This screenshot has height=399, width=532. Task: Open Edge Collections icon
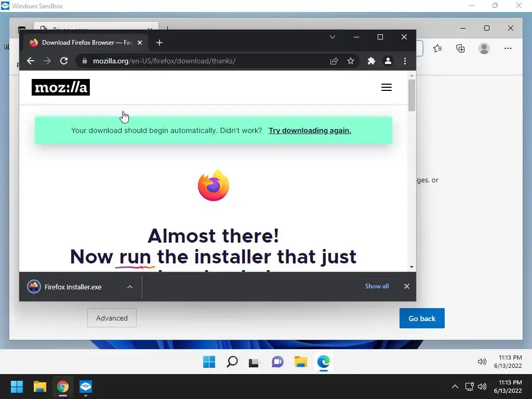coord(460,48)
